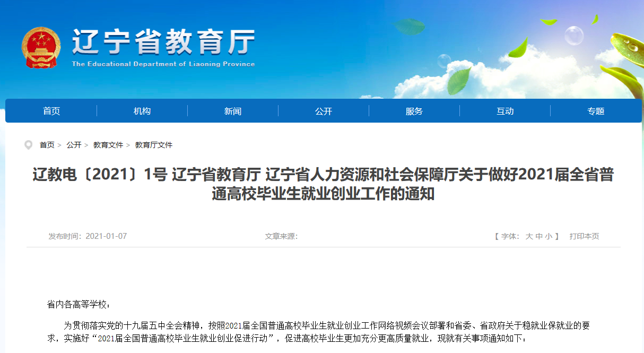The height and width of the screenshot is (353, 644).
Task: Open the 机构 navigation menu item
Action: coord(142,111)
